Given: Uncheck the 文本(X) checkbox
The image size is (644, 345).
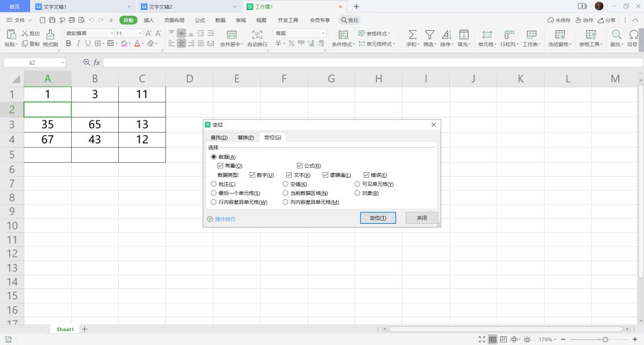Looking at the screenshot, I should tap(289, 175).
